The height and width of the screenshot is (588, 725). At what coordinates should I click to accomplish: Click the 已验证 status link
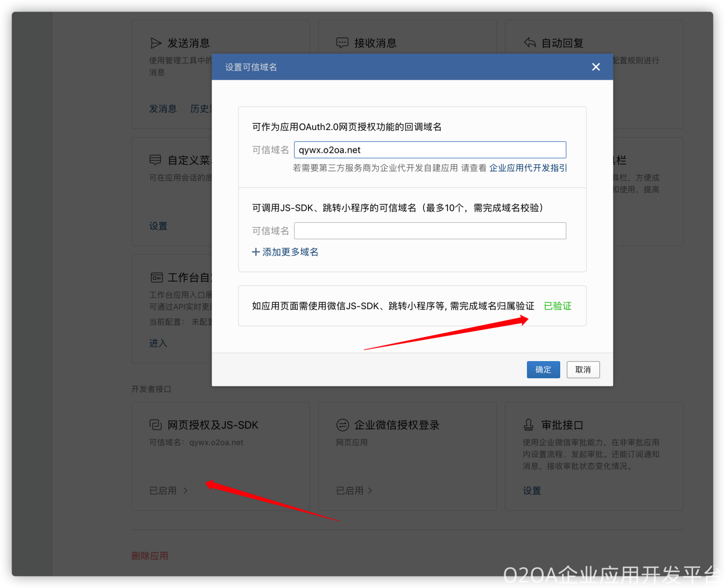pyautogui.click(x=557, y=306)
